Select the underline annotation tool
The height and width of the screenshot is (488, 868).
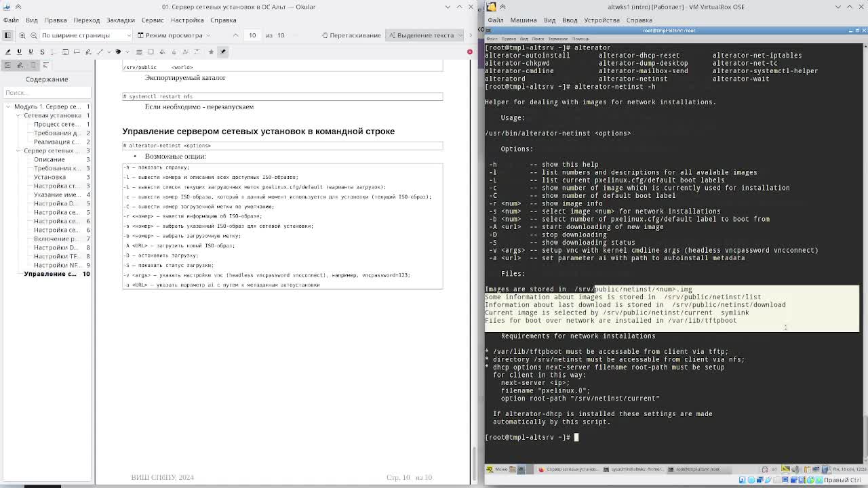pyautogui.click(x=19, y=52)
